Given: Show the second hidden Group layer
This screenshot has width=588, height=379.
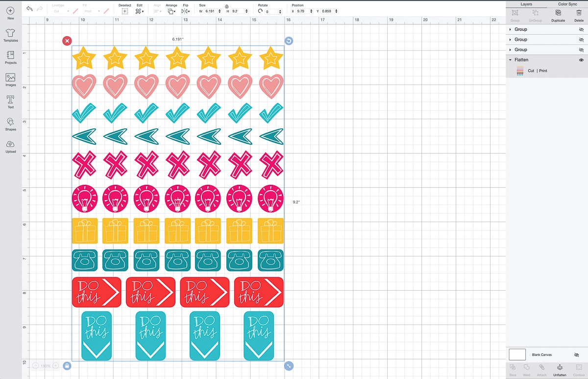Looking at the screenshot, I should coord(581,40).
